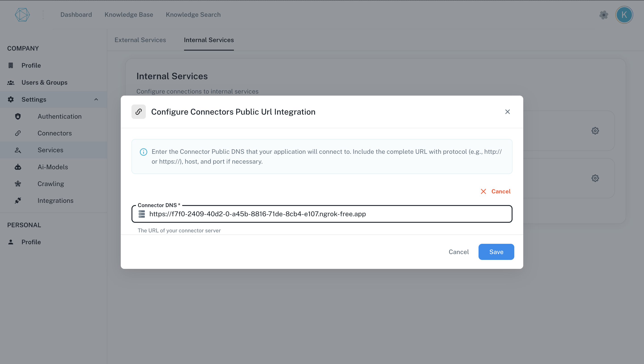Click the gear icon in the top navigation bar

coord(604,15)
